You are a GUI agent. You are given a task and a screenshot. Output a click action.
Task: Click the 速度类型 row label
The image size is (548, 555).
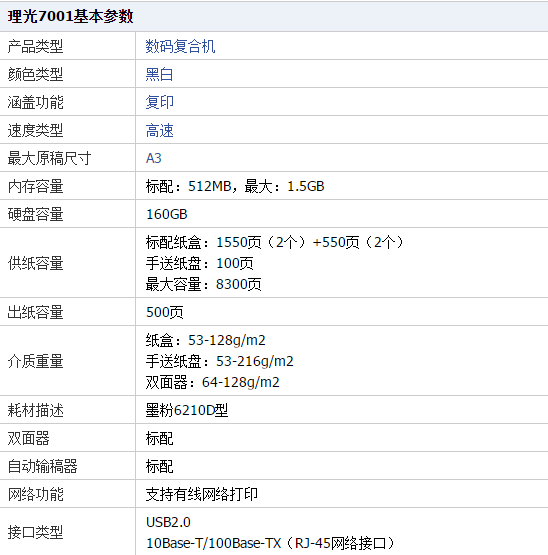coord(35,130)
